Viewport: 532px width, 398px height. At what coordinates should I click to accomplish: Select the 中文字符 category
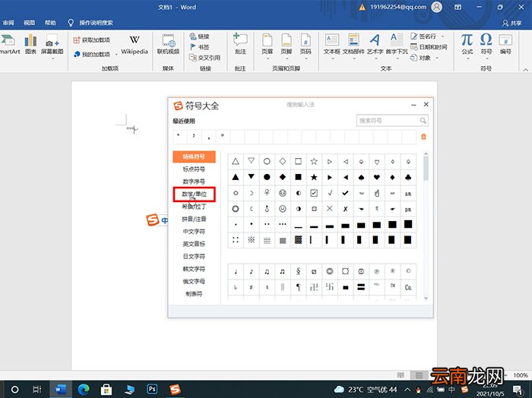[194, 232]
